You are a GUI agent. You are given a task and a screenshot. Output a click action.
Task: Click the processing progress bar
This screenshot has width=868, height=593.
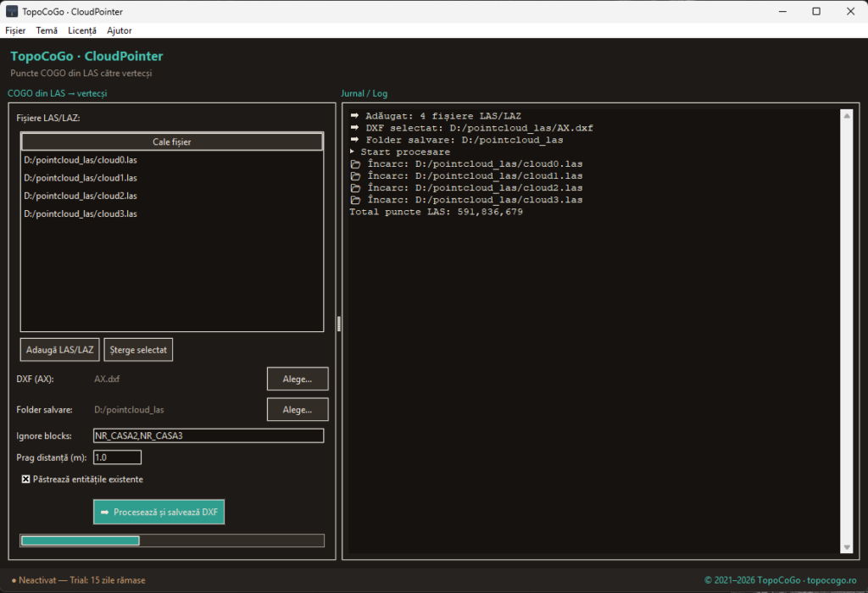[172, 540]
